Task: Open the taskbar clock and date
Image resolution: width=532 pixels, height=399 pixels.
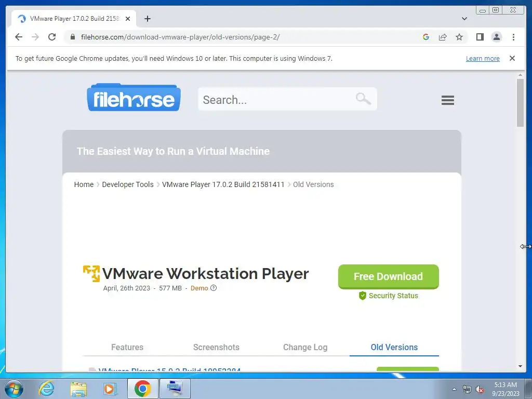Action: [x=506, y=389]
